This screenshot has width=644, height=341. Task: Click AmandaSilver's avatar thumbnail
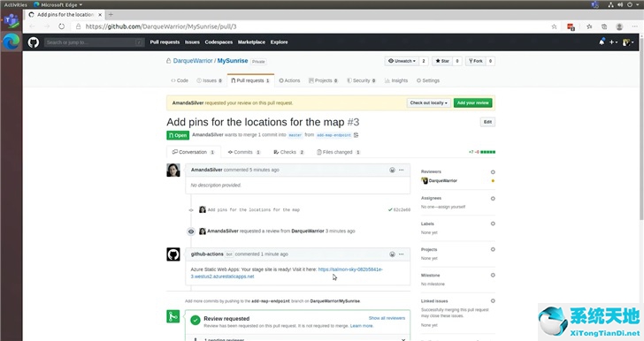coord(172,170)
